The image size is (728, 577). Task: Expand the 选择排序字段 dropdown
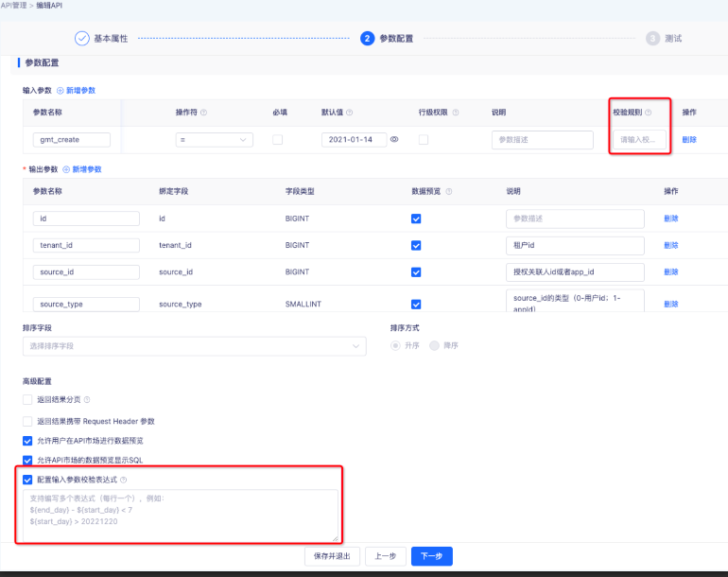click(x=194, y=346)
